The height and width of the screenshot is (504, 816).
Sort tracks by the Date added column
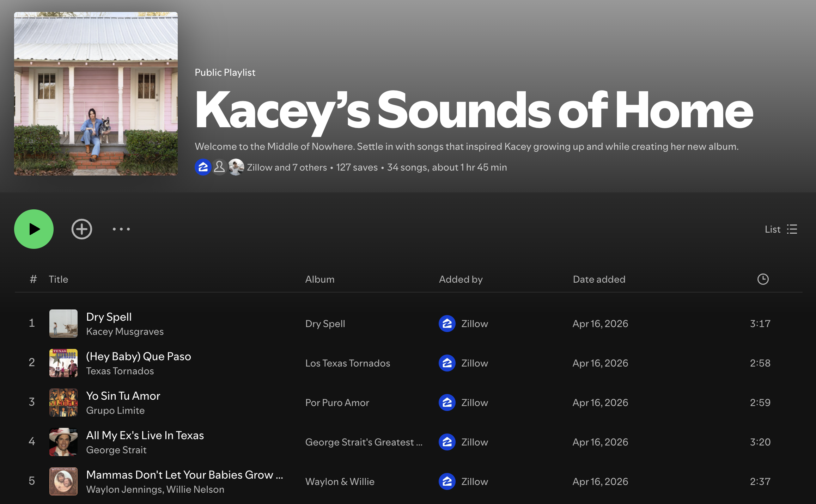point(599,279)
